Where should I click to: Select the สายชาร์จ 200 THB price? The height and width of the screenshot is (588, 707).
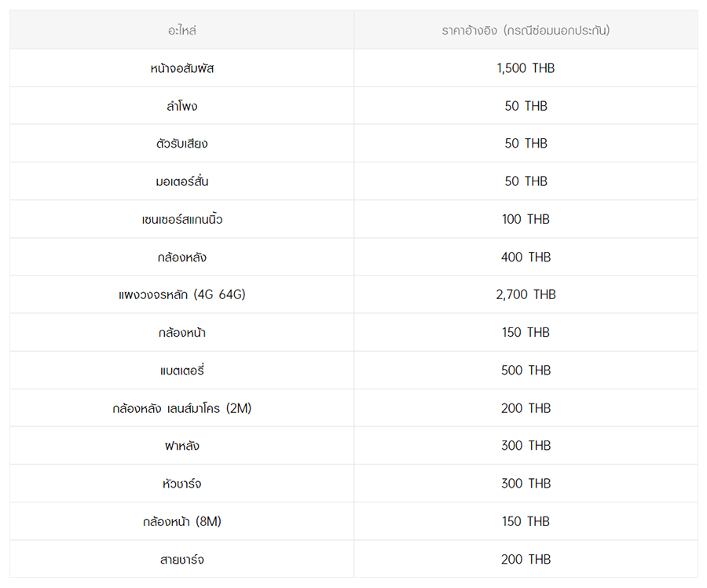point(526,559)
